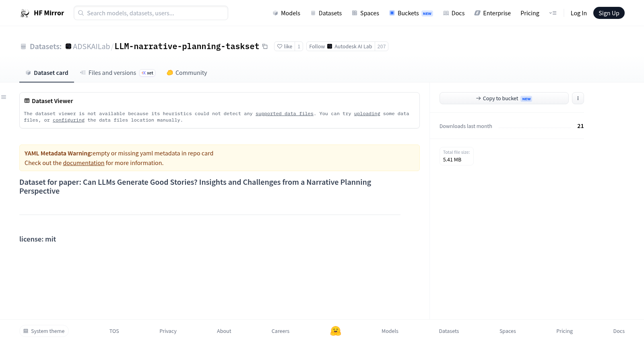Click Copy to bucket button

pyautogui.click(x=504, y=98)
